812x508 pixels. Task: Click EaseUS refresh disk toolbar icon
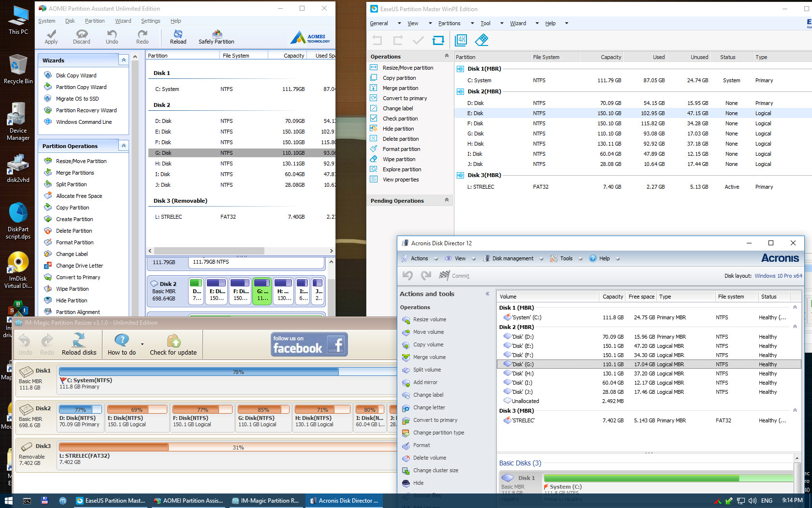(x=438, y=40)
